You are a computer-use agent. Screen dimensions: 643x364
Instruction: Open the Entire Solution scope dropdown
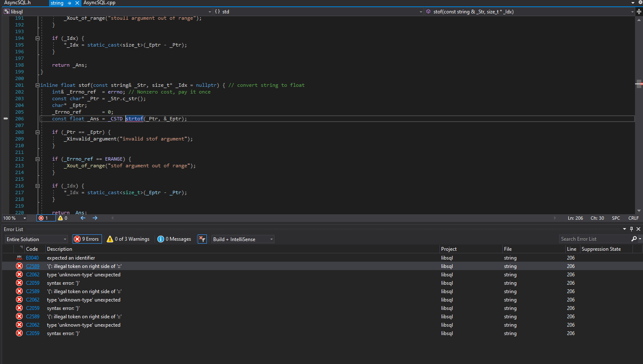pos(37,239)
